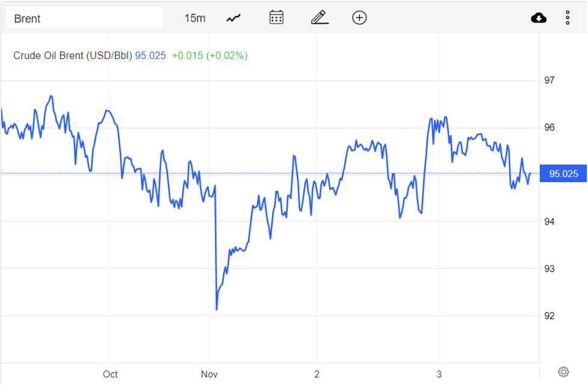Open the 15m interval dropdown
Viewport: 588px width, 385px height.
coord(194,18)
